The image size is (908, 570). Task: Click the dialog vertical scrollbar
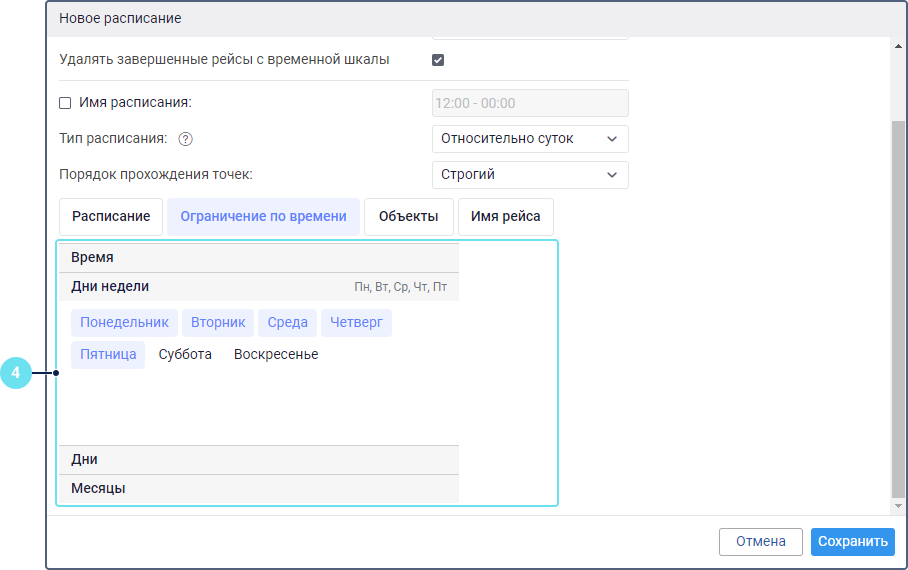pos(897,300)
